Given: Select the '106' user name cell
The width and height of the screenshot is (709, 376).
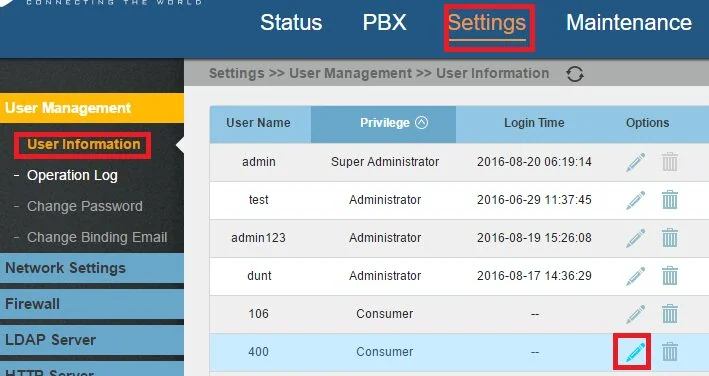Looking at the screenshot, I should (259, 314).
